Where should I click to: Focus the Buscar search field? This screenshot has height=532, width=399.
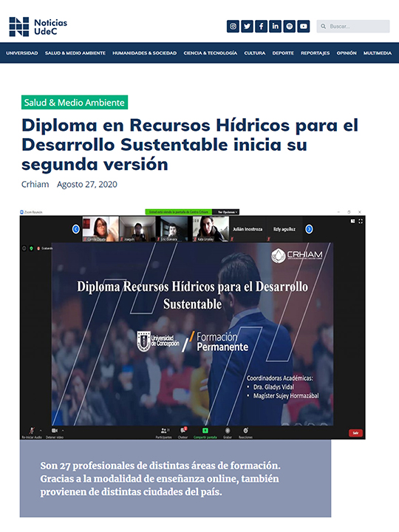pos(353,26)
